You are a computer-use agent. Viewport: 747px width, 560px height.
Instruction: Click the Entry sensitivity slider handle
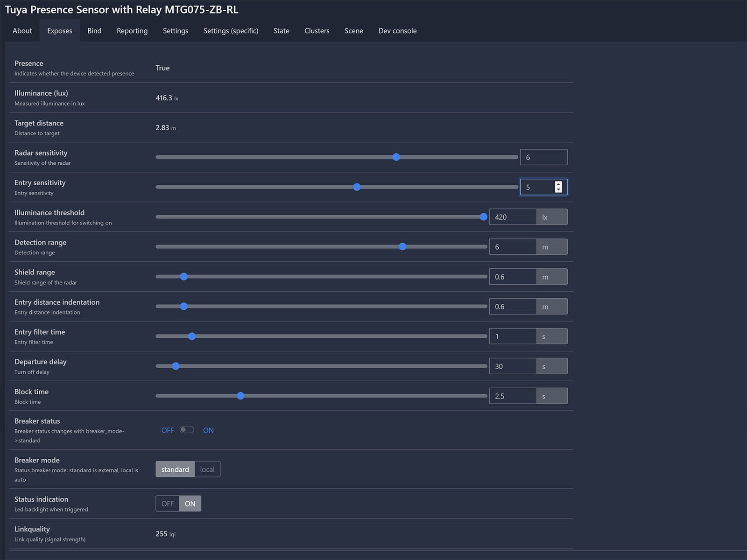tap(357, 187)
